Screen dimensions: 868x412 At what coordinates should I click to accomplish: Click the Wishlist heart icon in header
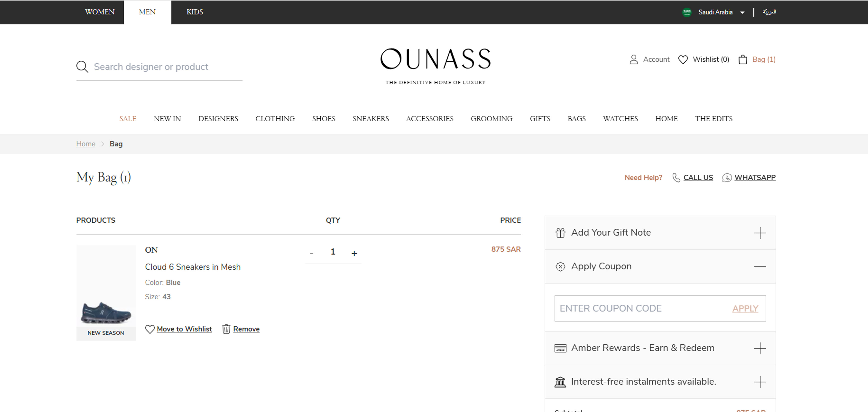[683, 60]
